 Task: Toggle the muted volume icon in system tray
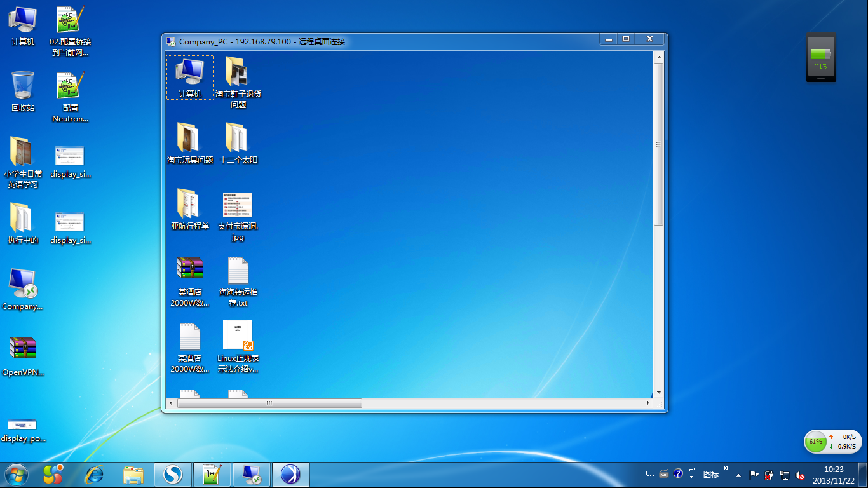click(800, 475)
